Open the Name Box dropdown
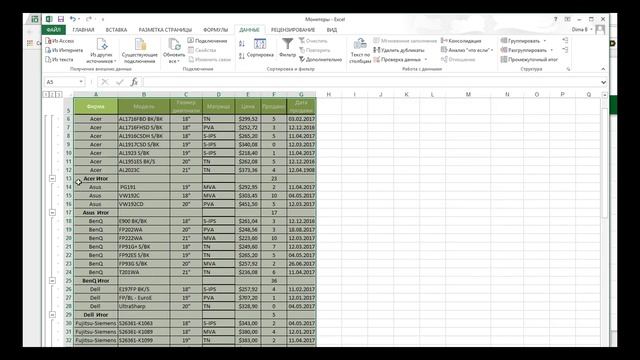The image size is (640, 360). (x=81, y=82)
